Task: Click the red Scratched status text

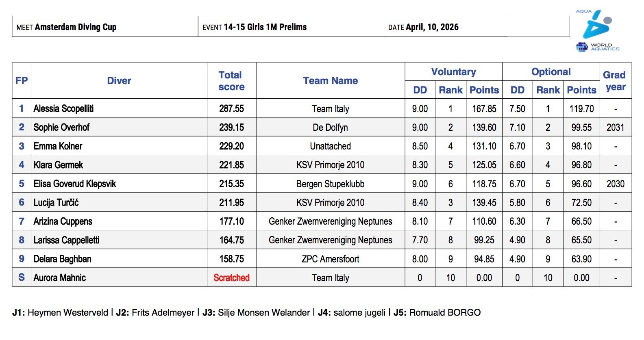Action: coord(231,278)
